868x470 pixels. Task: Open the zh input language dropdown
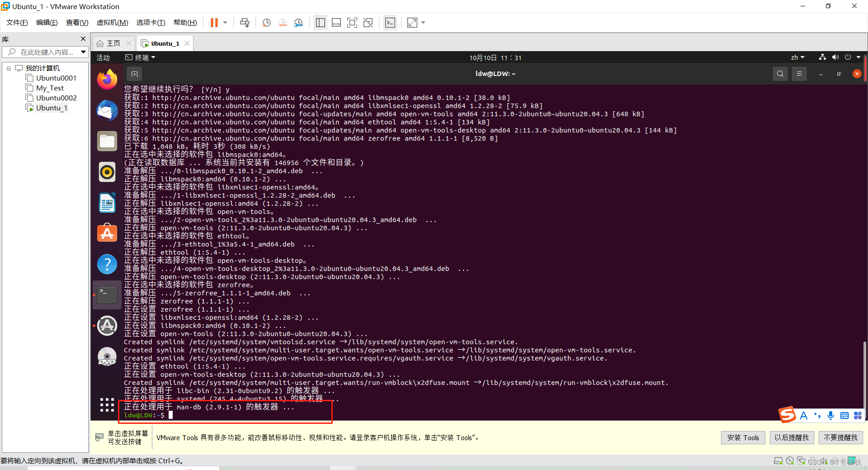coord(797,57)
